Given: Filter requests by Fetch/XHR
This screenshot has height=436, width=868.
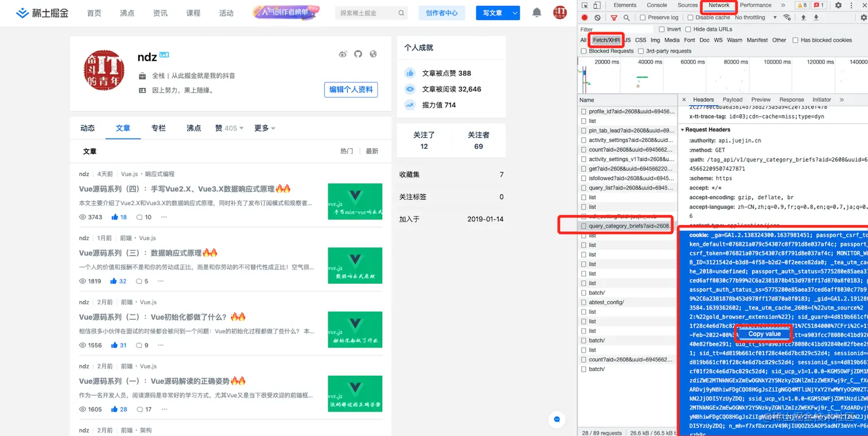Looking at the screenshot, I should click(x=606, y=40).
